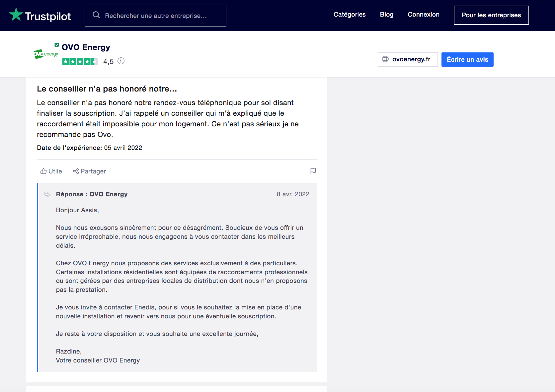Click the thumbs-up icon
Screen dimensions: 555x392
click(x=43, y=171)
